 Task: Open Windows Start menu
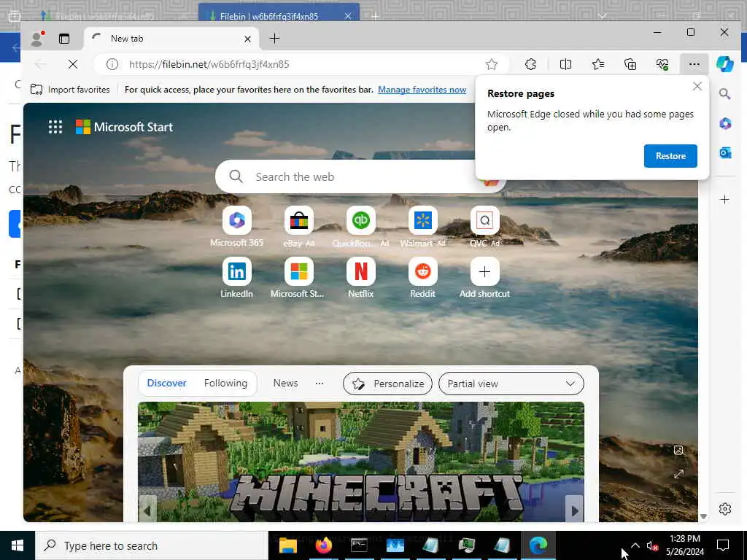(18, 545)
